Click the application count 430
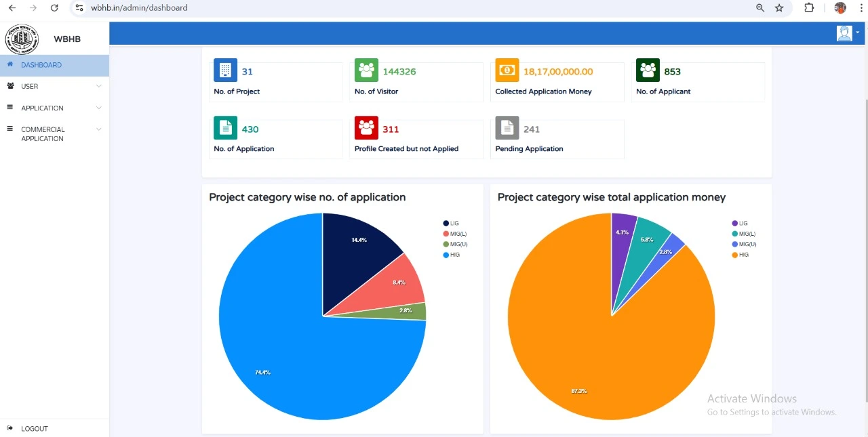 coord(250,129)
